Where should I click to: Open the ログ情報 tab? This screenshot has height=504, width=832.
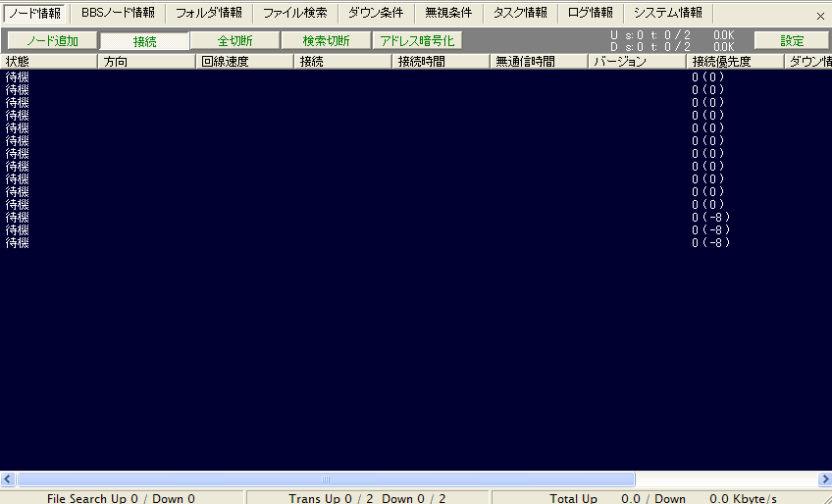(x=591, y=14)
